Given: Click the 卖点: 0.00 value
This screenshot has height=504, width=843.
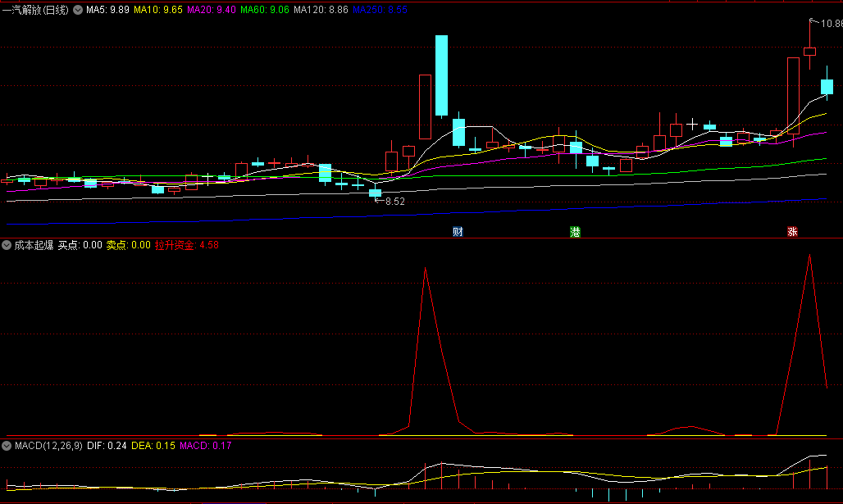Looking at the screenshot, I should point(128,245).
